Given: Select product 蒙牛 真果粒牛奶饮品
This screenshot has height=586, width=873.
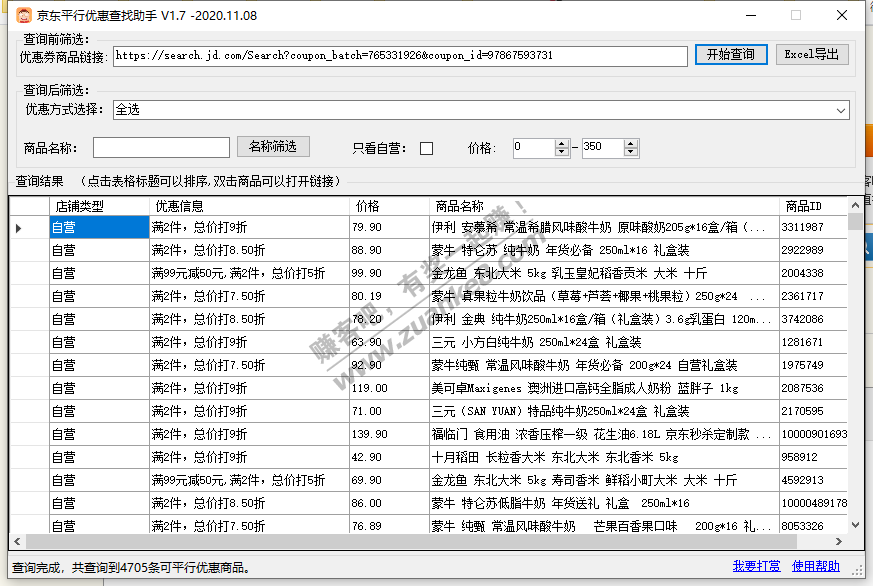Looking at the screenshot, I should click(x=604, y=296).
